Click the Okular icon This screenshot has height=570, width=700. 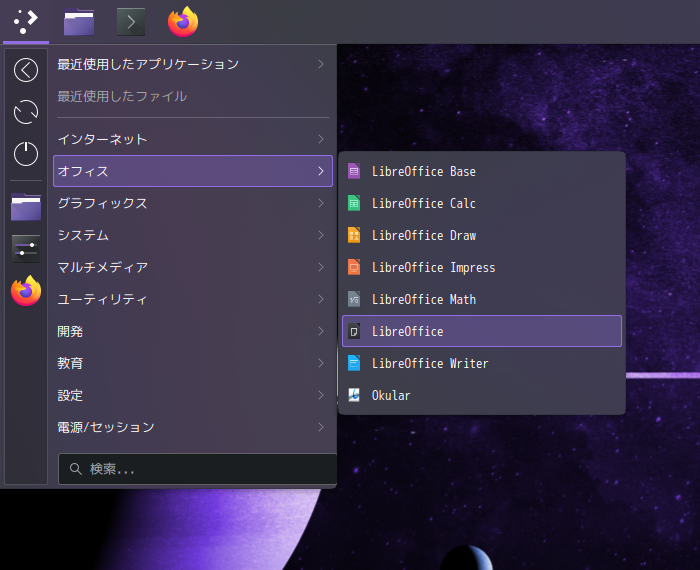point(354,395)
